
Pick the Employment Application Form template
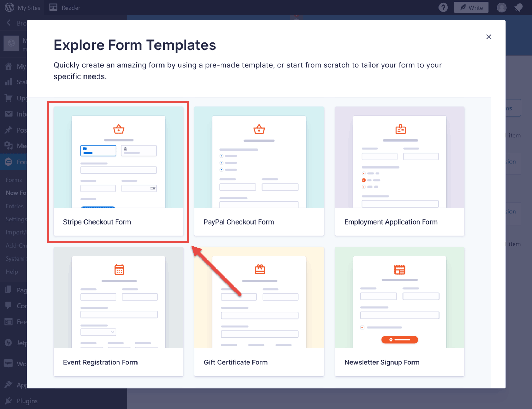point(400,171)
